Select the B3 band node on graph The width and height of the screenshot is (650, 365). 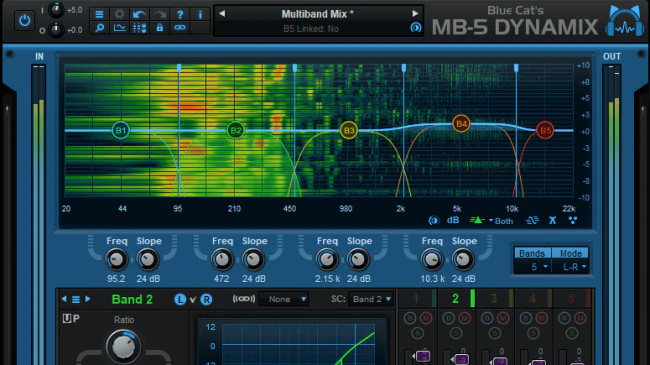(349, 130)
